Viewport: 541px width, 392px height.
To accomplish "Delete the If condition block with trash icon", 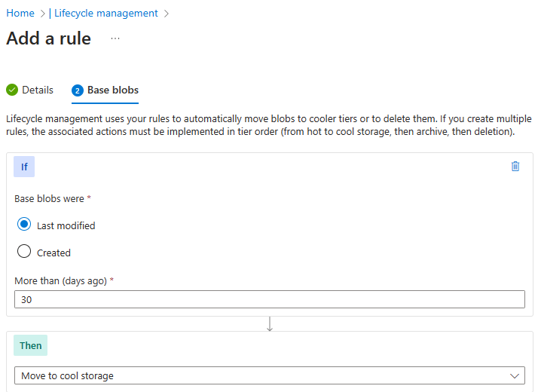I will (515, 167).
